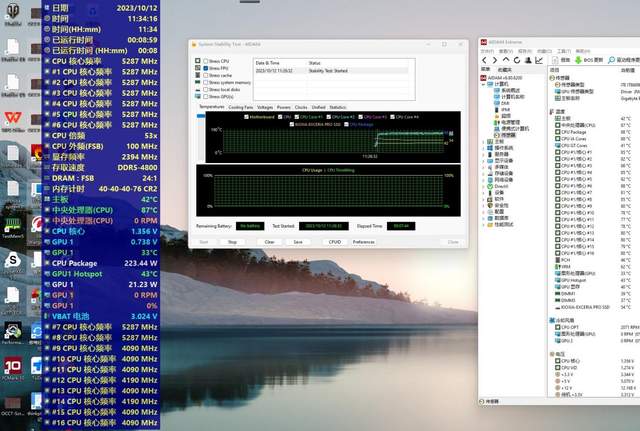The height and width of the screenshot is (431, 640).
Task: Click the user silhouette icon in AIDA64 toolbar
Action: (528, 60)
